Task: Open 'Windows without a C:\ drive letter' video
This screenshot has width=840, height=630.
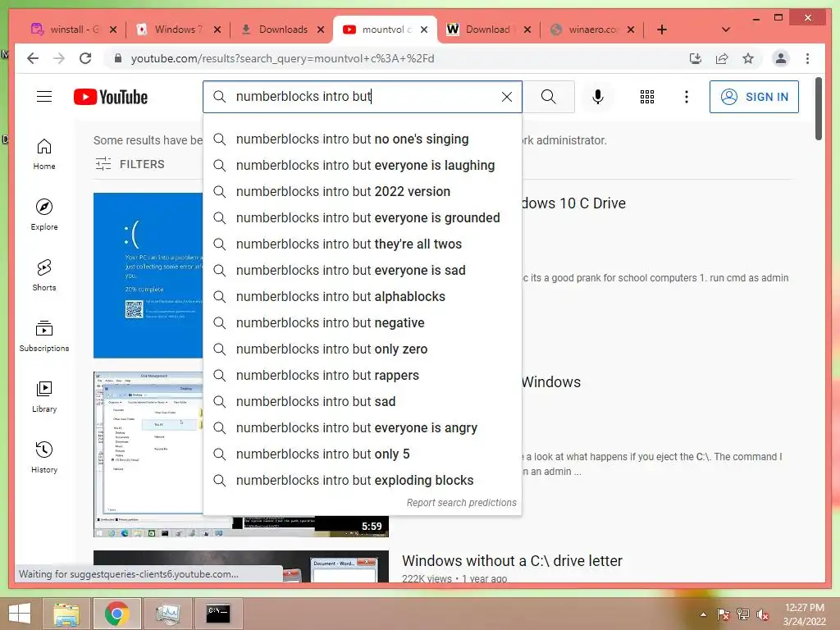Action: [x=512, y=561]
